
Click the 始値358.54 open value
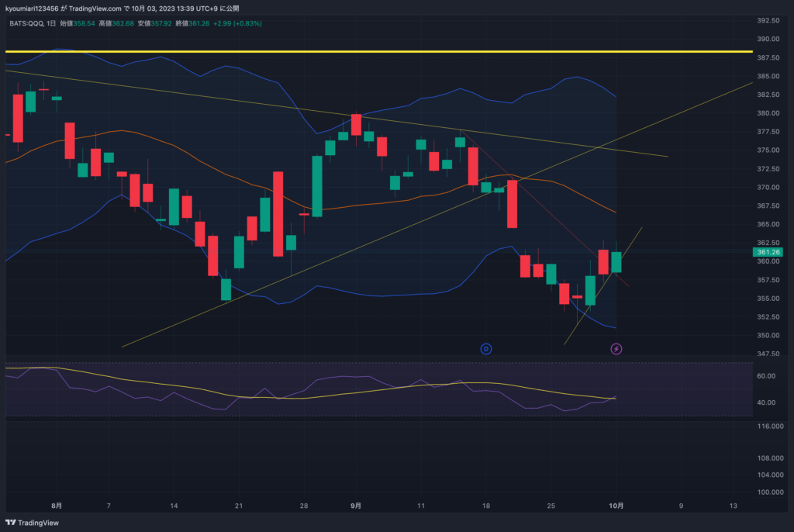78,23
